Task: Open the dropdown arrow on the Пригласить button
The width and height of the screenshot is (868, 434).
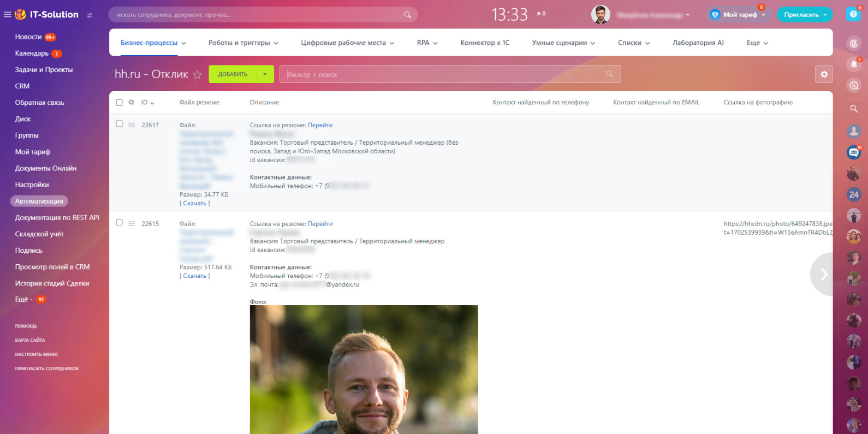Action: tap(825, 15)
